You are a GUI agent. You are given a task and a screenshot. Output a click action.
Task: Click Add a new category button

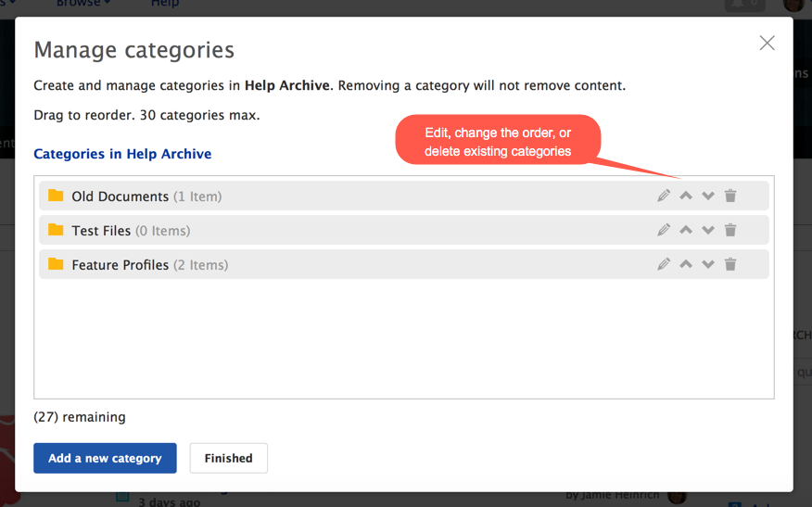(105, 458)
